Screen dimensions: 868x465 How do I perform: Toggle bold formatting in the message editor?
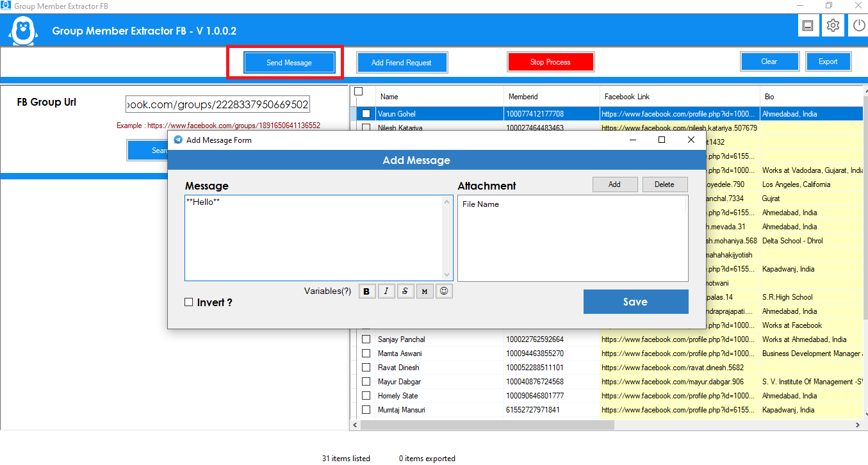366,291
